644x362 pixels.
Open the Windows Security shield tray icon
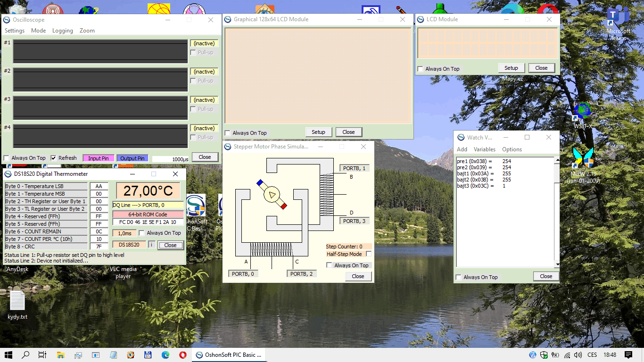click(x=544, y=355)
